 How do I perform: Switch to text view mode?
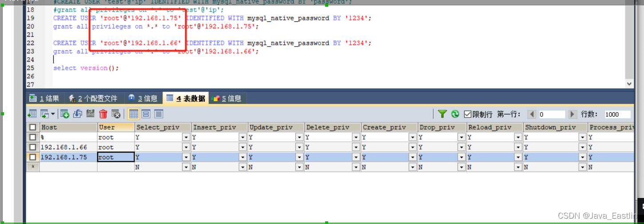(159, 114)
